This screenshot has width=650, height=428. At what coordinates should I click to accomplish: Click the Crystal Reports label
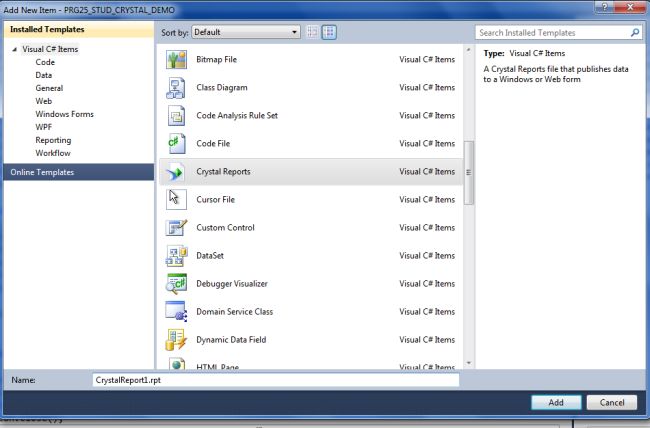point(223,172)
